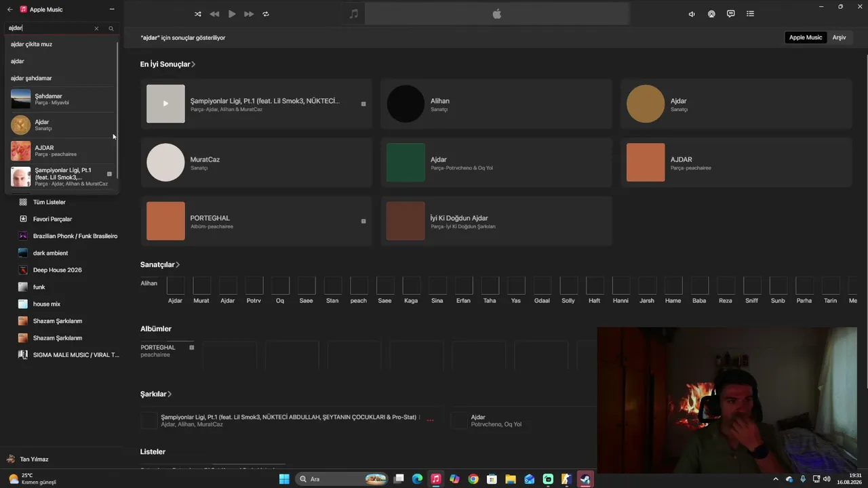Show hidden system tray icons

[776, 479]
